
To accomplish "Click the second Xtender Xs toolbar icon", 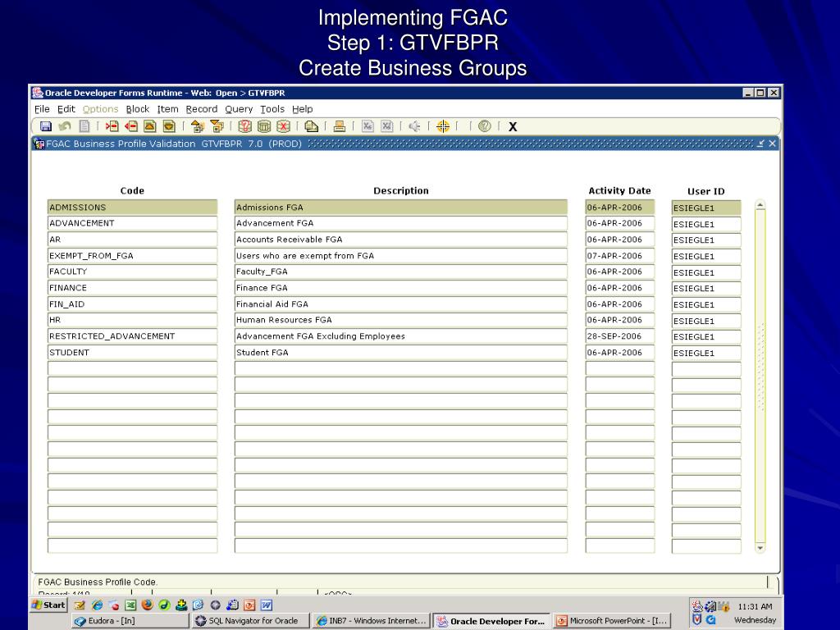I will click(x=387, y=126).
